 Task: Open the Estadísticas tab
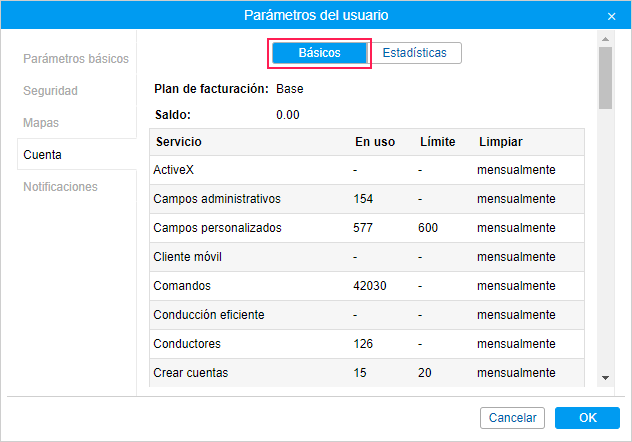click(414, 53)
